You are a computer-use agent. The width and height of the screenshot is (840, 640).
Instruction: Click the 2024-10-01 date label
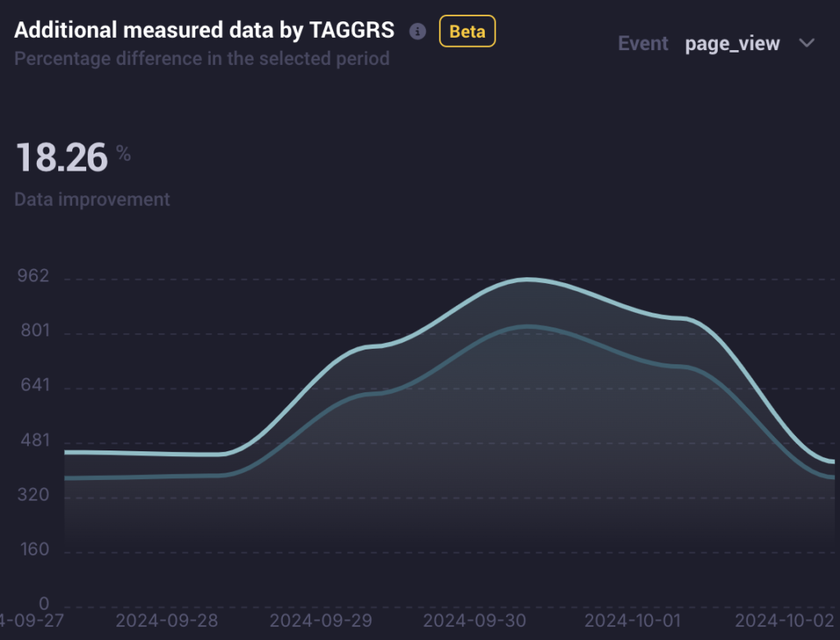click(632, 620)
